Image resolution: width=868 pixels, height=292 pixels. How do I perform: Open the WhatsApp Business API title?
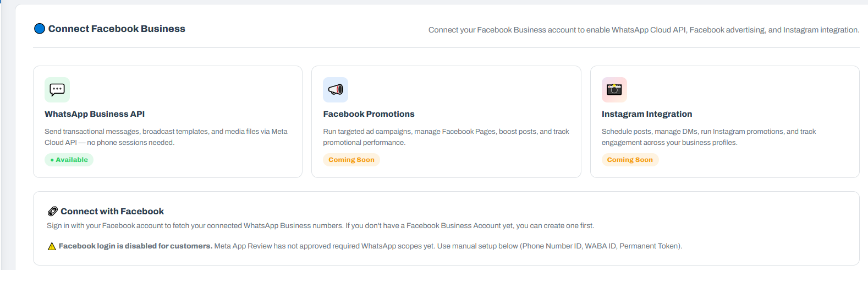95,114
